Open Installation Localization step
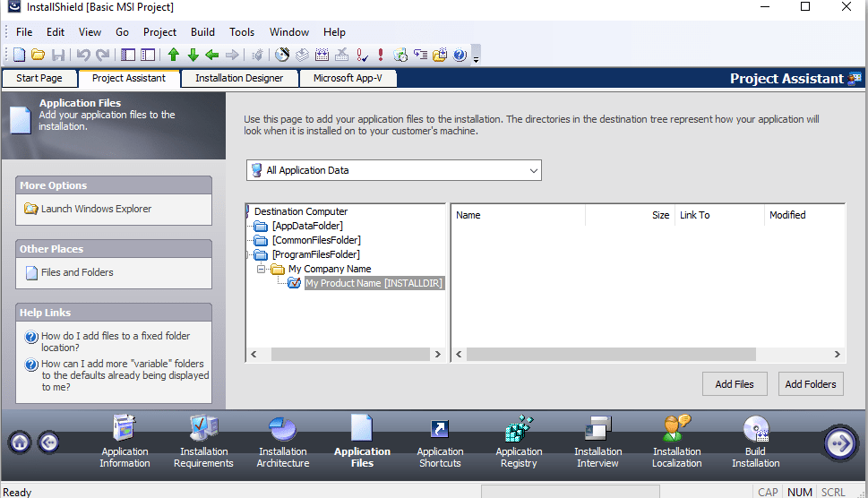This screenshot has width=868, height=498. click(676, 441)
